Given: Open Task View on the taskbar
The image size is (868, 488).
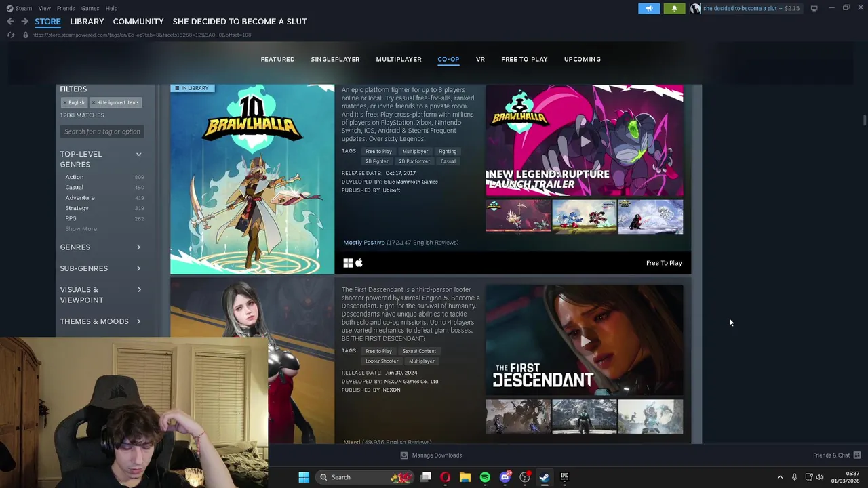Looking at the screenshot, I should coord(425,477).
